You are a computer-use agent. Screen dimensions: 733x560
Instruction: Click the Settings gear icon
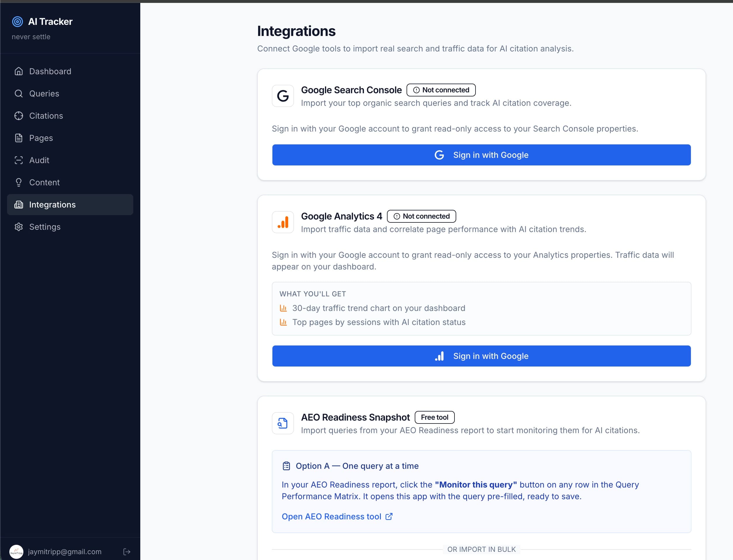pyautogui.click(x=19, y=227)
